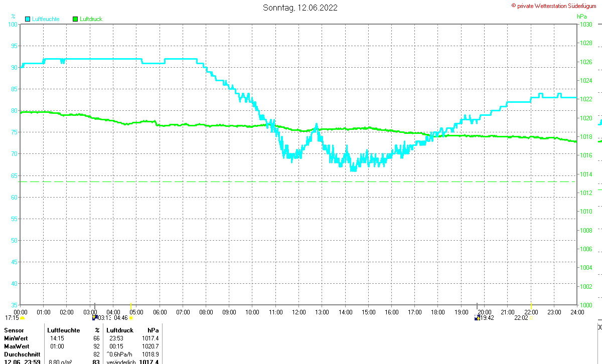602x364 pixels.
Task: Click the Luftdruck column header in the table
Action: (120, 330)
